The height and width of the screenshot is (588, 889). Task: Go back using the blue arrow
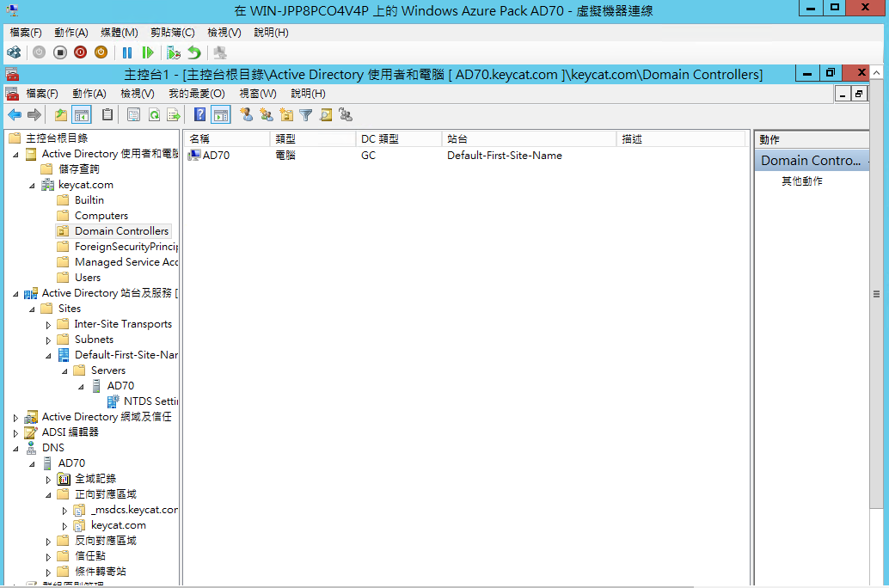pos(15,115)
